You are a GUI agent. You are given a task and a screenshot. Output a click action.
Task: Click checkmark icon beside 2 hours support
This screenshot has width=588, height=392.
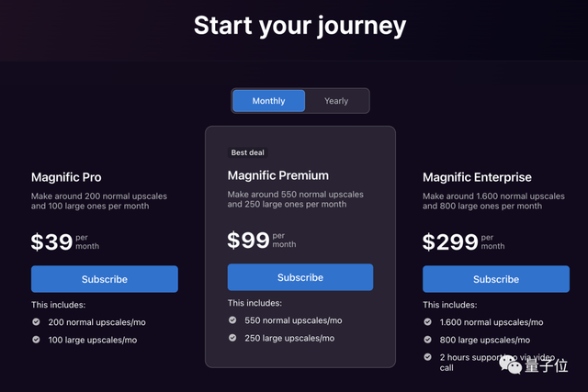point(428,356)
